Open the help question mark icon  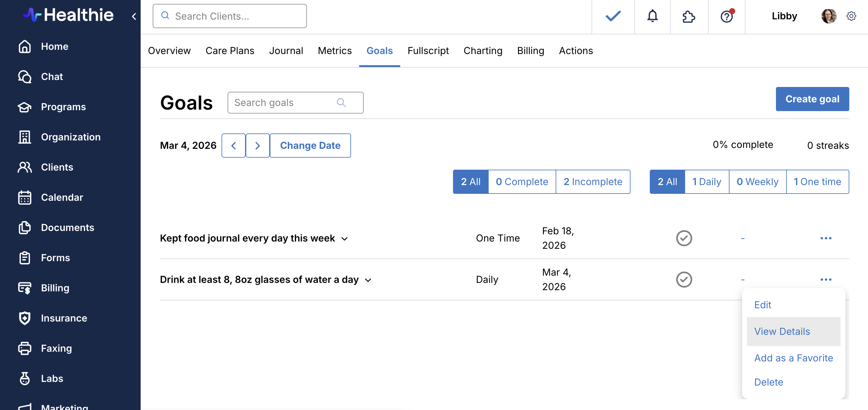coord(726,16)
